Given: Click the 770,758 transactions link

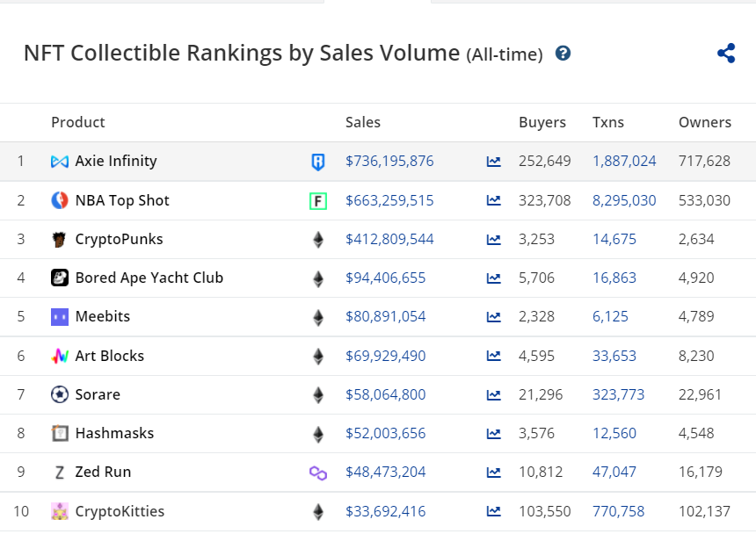Looking at the screenshot, I should coord(618,511).
